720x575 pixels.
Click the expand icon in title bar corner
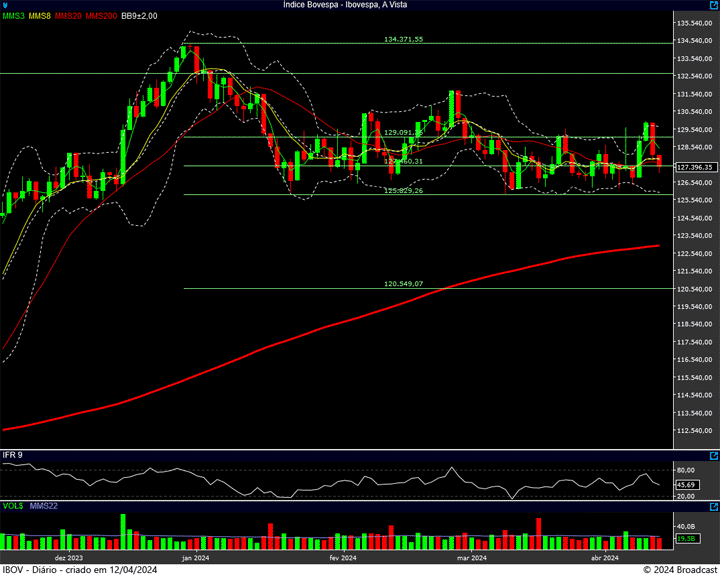713,5
